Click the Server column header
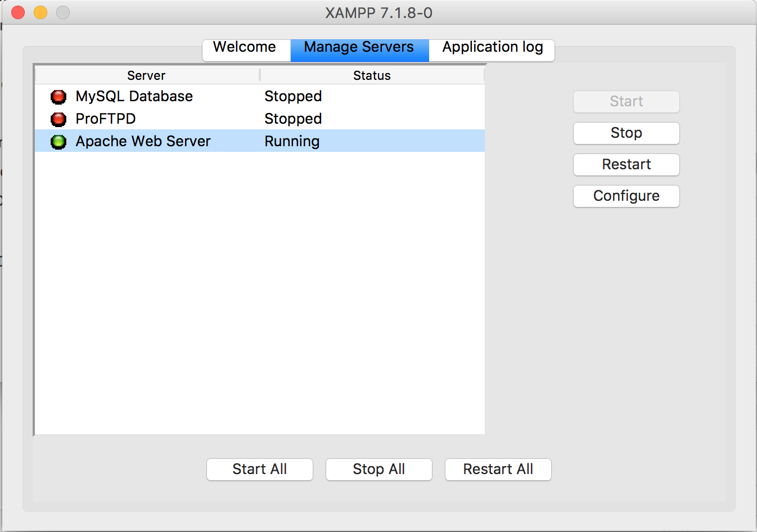Screen dimensions: 757x532 (146, 75)
